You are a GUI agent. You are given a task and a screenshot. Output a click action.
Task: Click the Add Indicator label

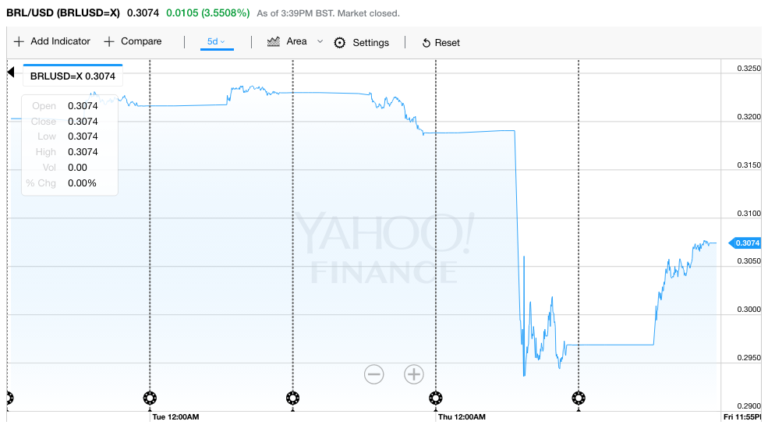(x=60, y=42)
